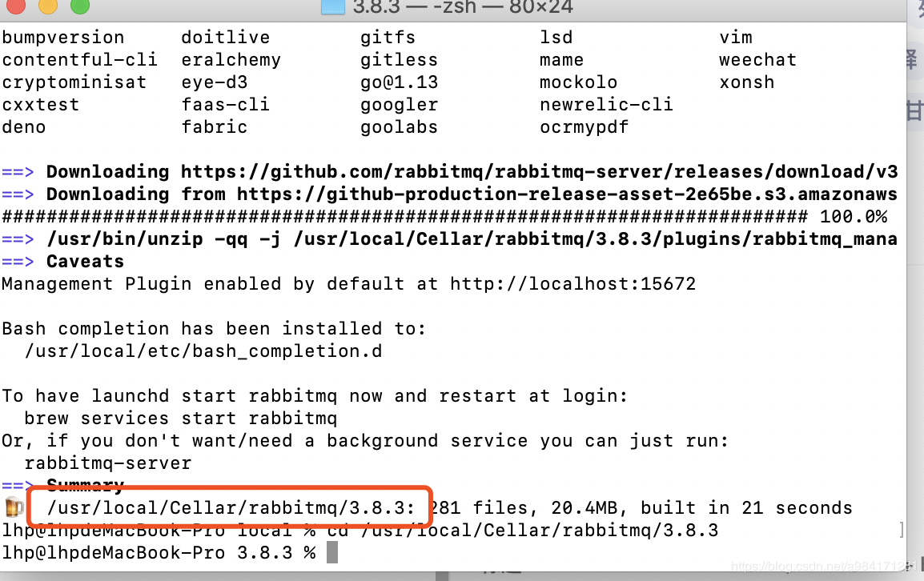Click the text 'bumpversion'
The width and height of the screenshot is (924, 581).
(x=63, y=38)
